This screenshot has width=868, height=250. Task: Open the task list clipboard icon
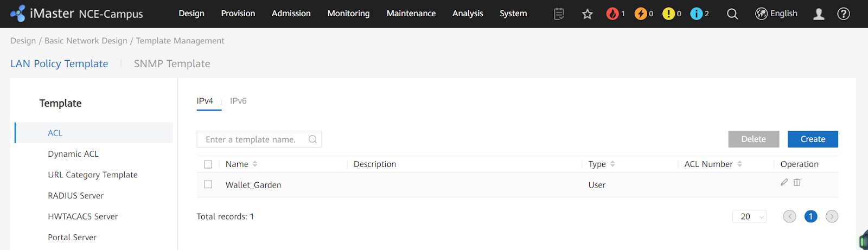coord(559,14)
